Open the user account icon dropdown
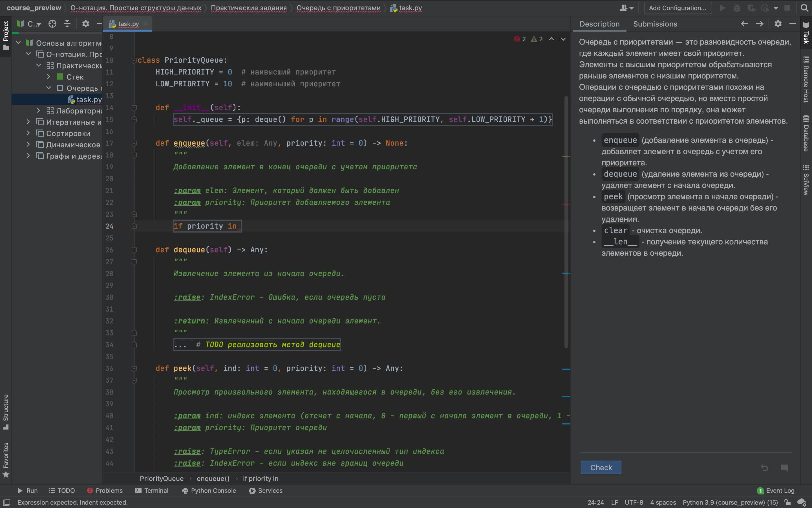 (626, 8)
